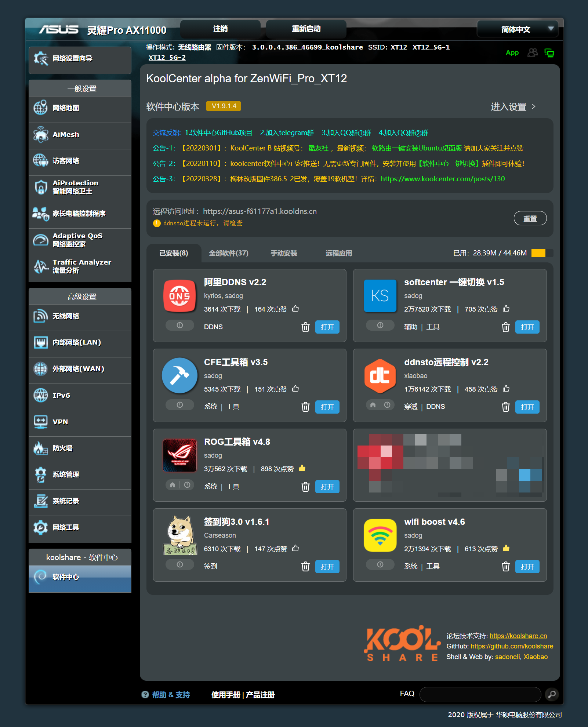Click the user group icon in header
This screenshot has height=727, width=588.
(532, 53)
